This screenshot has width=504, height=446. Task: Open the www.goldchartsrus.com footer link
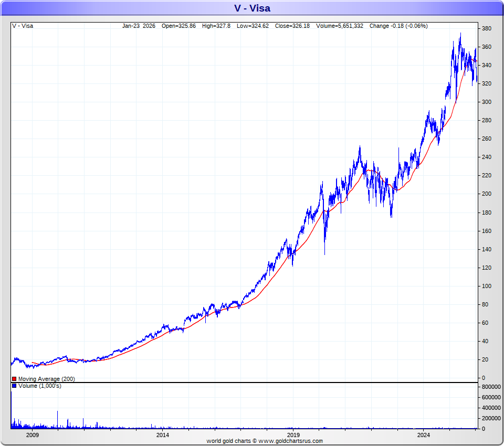click(290, 441)
